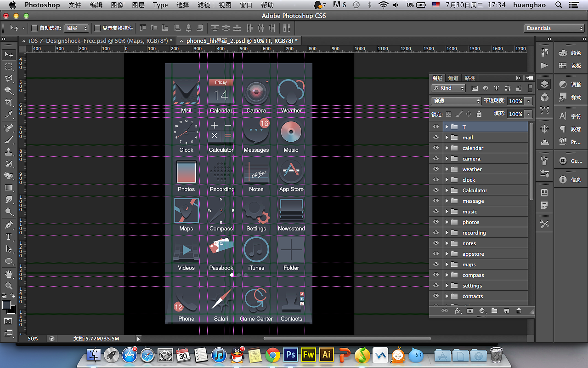This screenshot has width=588, height=368.
Task: Create new adjustment layer icon
Action: click(482, 311)
